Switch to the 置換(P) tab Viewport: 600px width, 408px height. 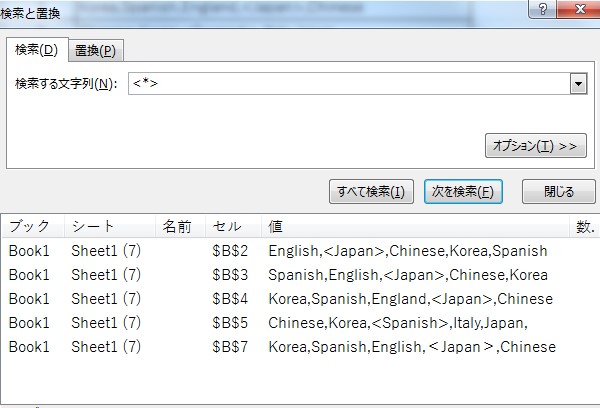pos(95,51)
